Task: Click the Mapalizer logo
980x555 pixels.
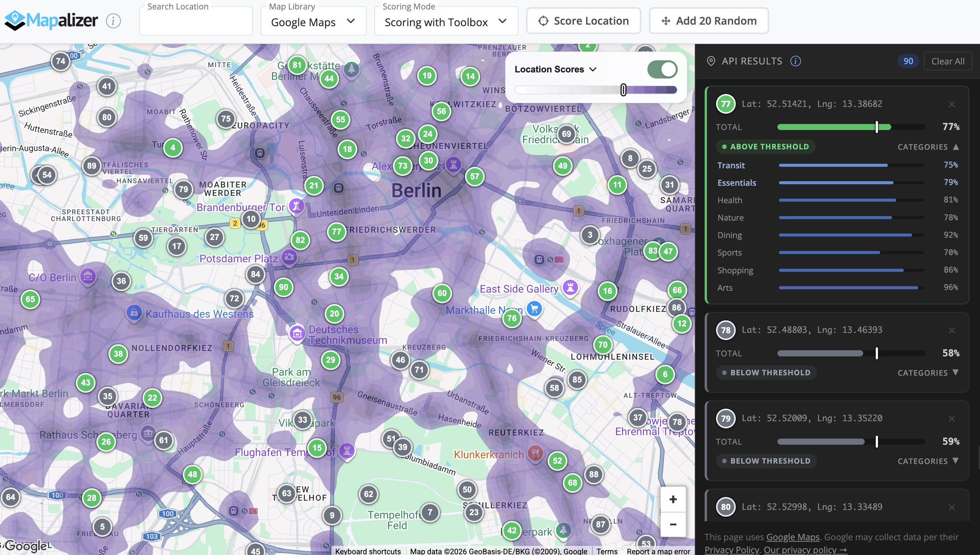Action: click(x=51, y=20)
